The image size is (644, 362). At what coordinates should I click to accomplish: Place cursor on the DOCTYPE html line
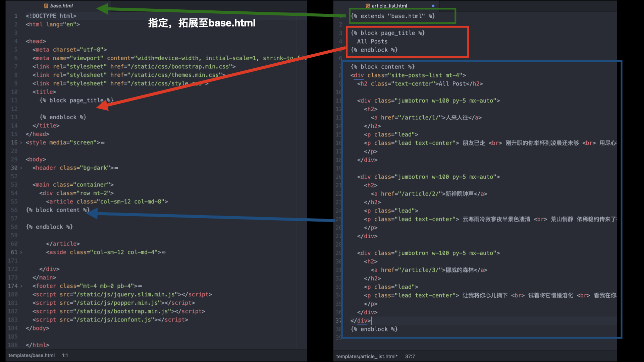pyautogui.click(x=51, y=16)
